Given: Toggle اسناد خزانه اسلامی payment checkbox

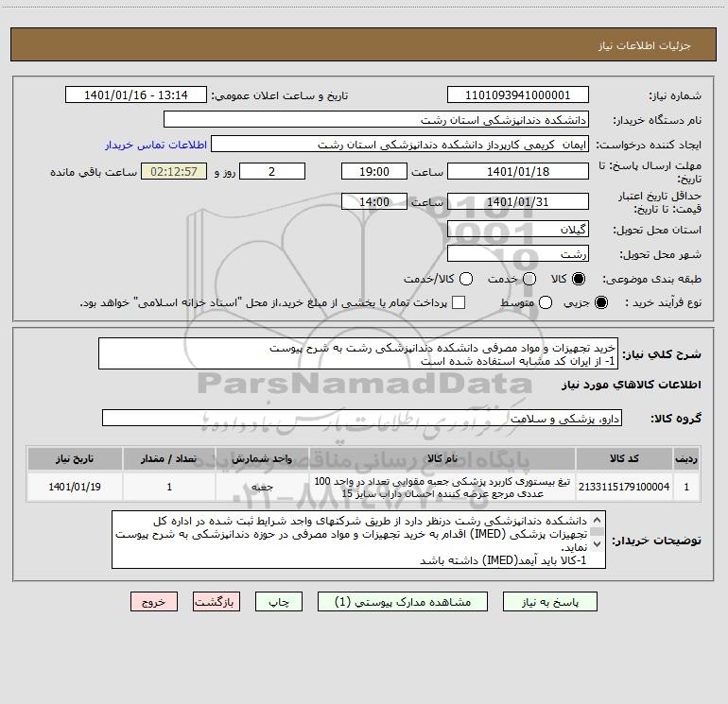Looking at the screenshot, I should [459, 302].
